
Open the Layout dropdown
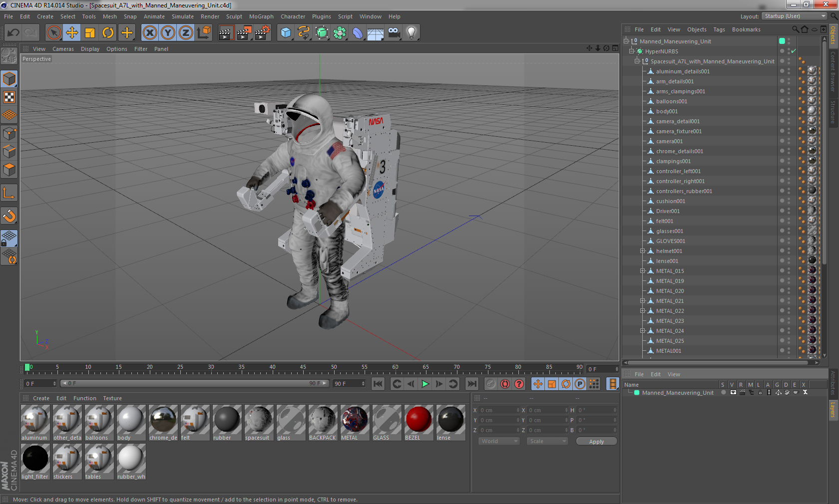pos(795,16)
